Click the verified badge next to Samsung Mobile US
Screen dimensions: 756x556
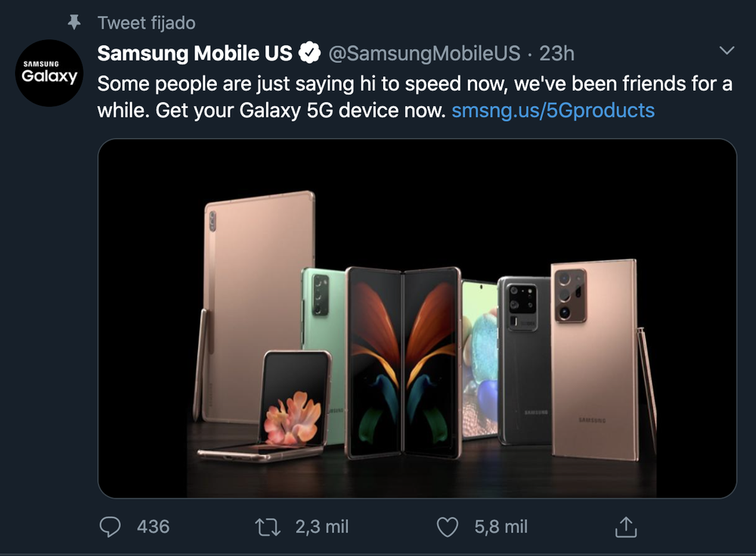pyautogui.click(x=309, y=53)
